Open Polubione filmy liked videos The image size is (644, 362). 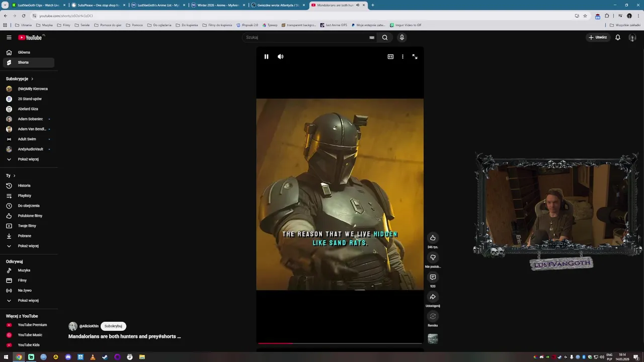28,216
